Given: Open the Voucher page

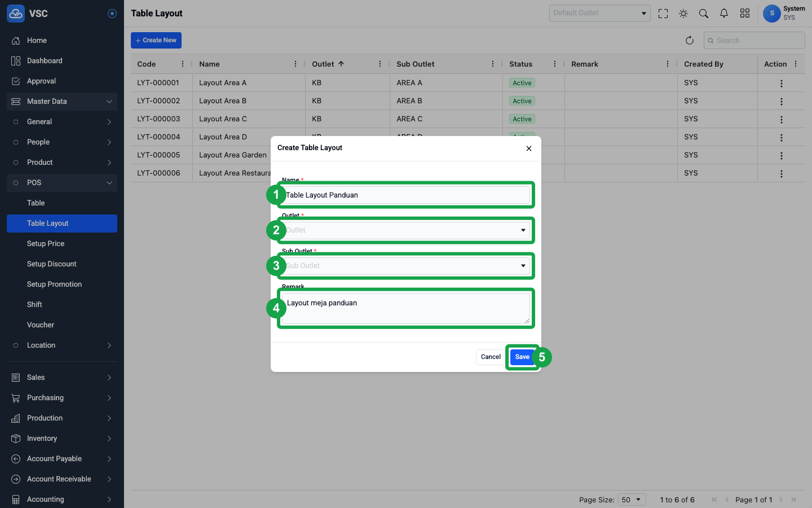Looking at the screenshot, I should click(x=62, y=325).
